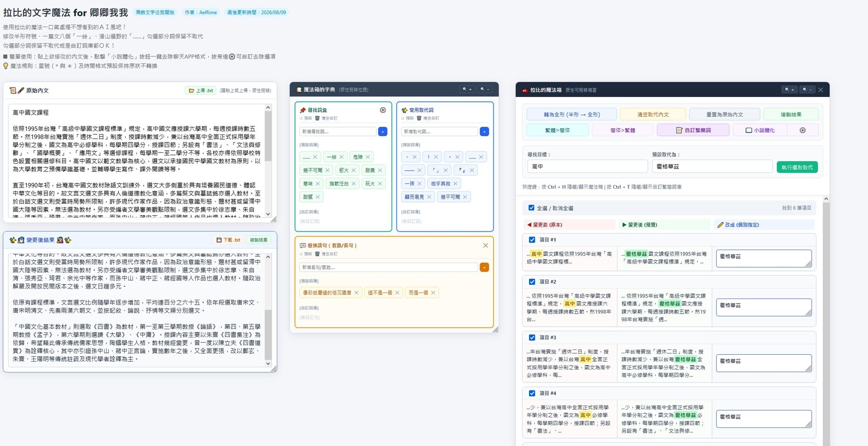Click scroll-up arrow of 變更後結果 textbox
The height and width of the screenshot is (446, 868).
268,257
